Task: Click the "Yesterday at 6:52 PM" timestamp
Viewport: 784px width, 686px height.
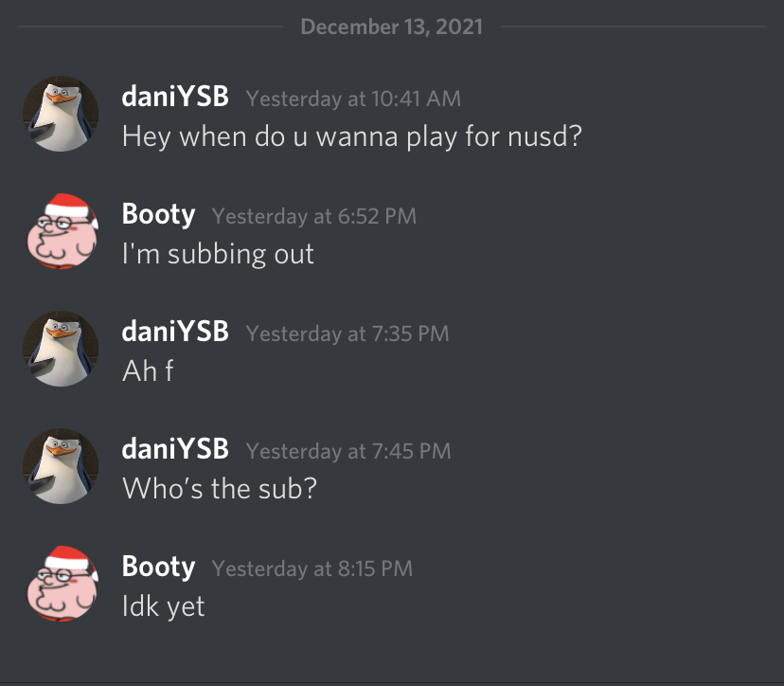Action: pyautogui.click(x=314, y=216)
